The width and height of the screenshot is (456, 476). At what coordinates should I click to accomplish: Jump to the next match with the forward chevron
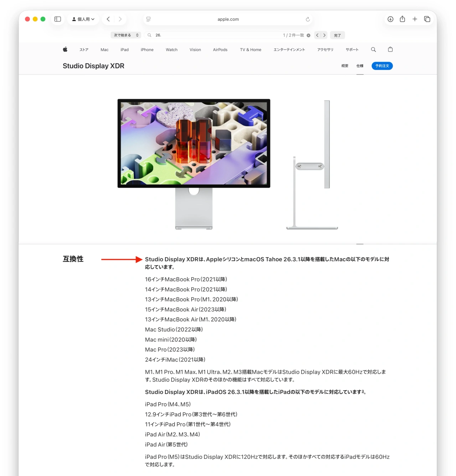pyautogui.click(x=325, y=35)
